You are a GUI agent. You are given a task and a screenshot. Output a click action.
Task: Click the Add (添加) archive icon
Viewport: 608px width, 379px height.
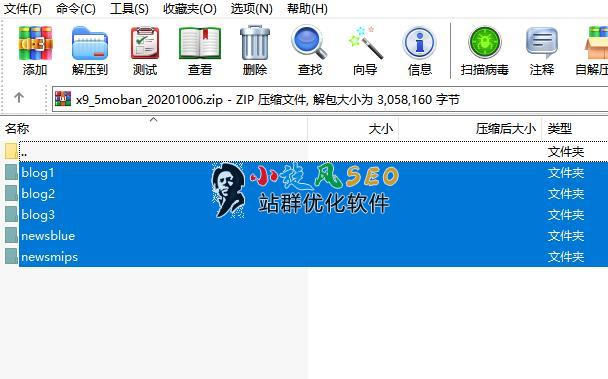35,43
